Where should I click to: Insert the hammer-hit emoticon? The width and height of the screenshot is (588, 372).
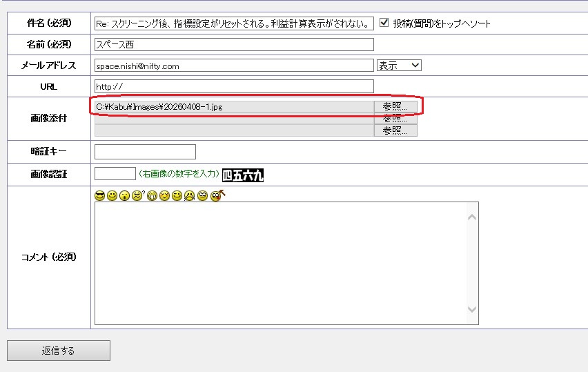pos(217,196)
